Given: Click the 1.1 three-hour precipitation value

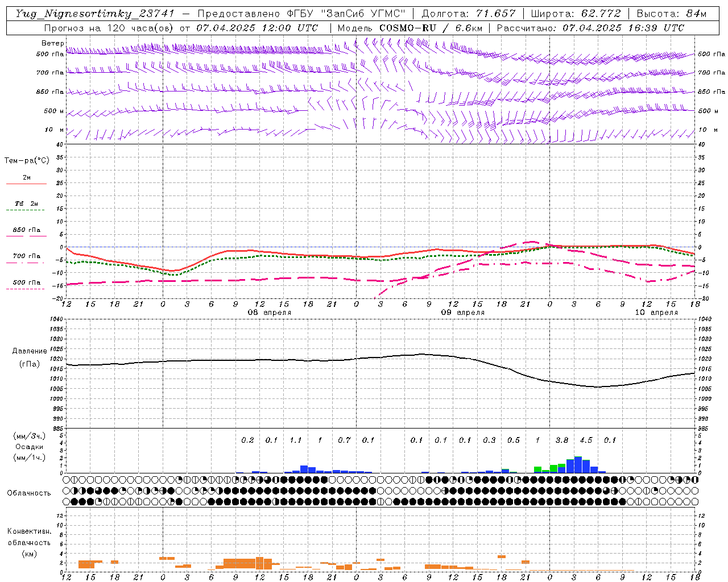Looking at the screenshot, I should [x=296, y=440].
